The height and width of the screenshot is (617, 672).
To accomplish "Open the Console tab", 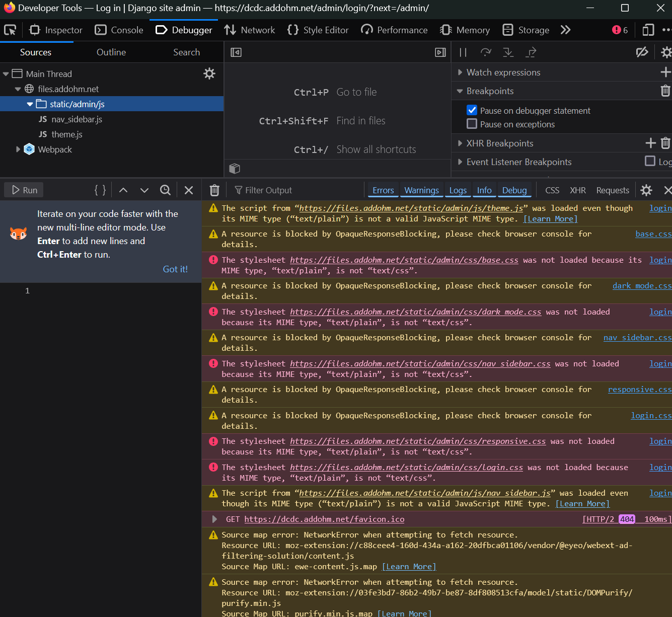I will coord(119,30).
